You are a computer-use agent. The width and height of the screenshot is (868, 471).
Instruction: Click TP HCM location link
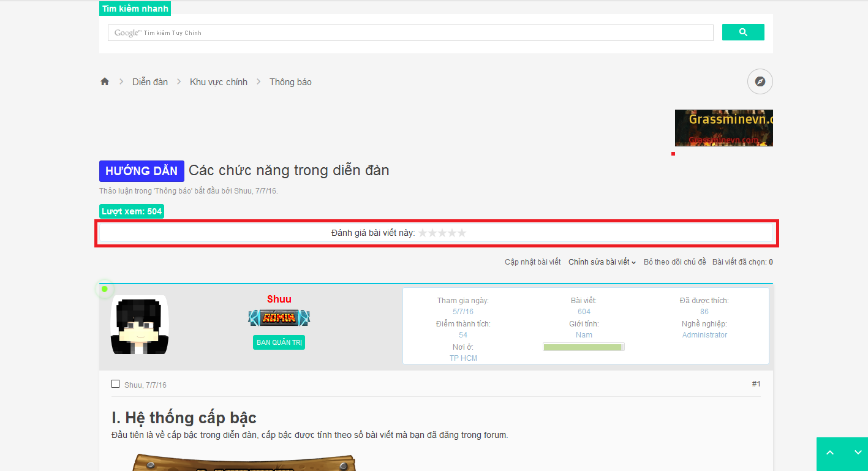coord(463,358)
